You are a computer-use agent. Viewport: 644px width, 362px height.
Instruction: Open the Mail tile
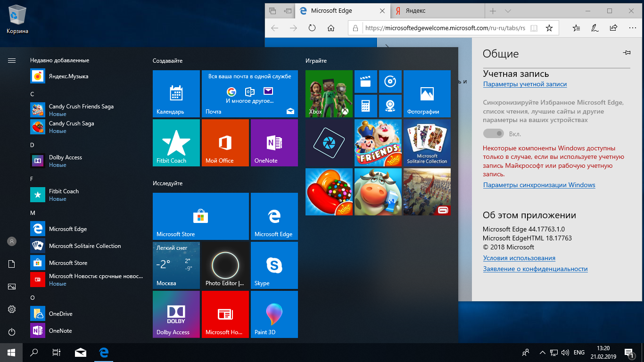click(x=250, y=94)
